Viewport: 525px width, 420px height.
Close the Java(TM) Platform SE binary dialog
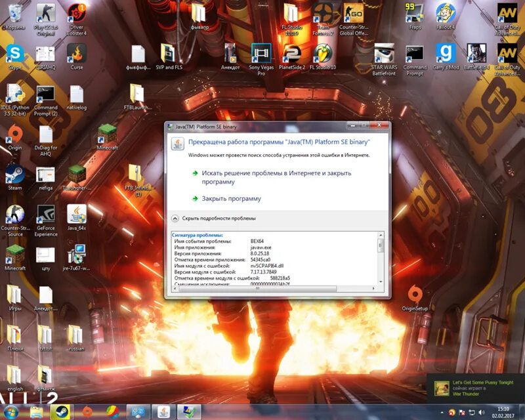(x=379, y=125)
